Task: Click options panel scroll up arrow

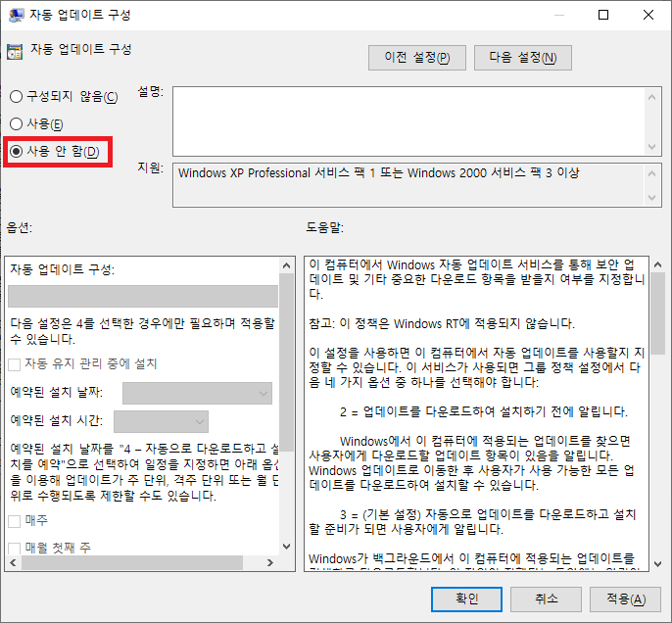Action: 287,266
